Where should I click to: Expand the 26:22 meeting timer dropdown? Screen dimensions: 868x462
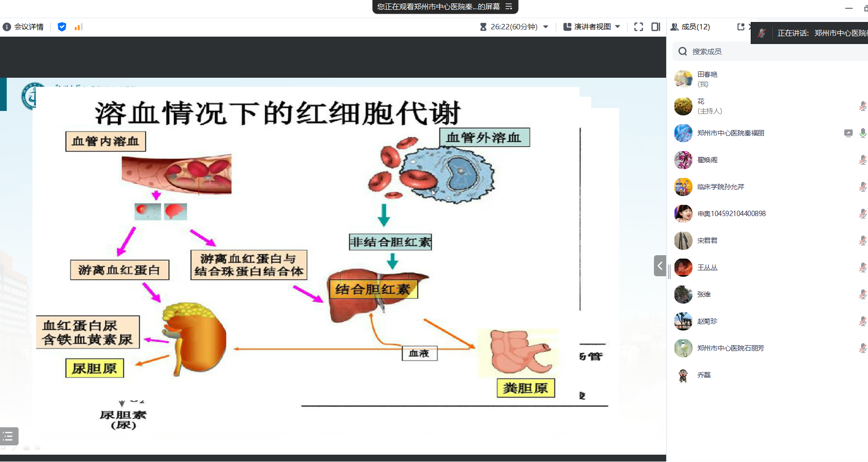coord(546,27)
